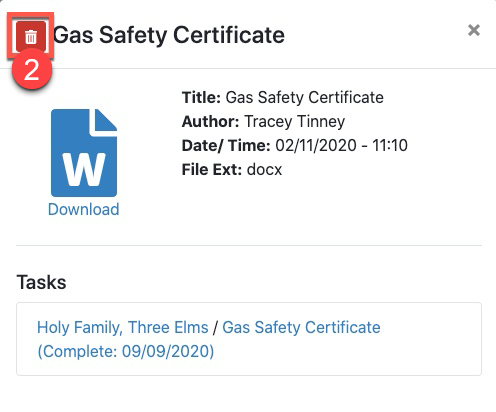This screenshot has width=496, height=412.
Task: Click the author name Tracey Tinney
Action: pos(295,122)
